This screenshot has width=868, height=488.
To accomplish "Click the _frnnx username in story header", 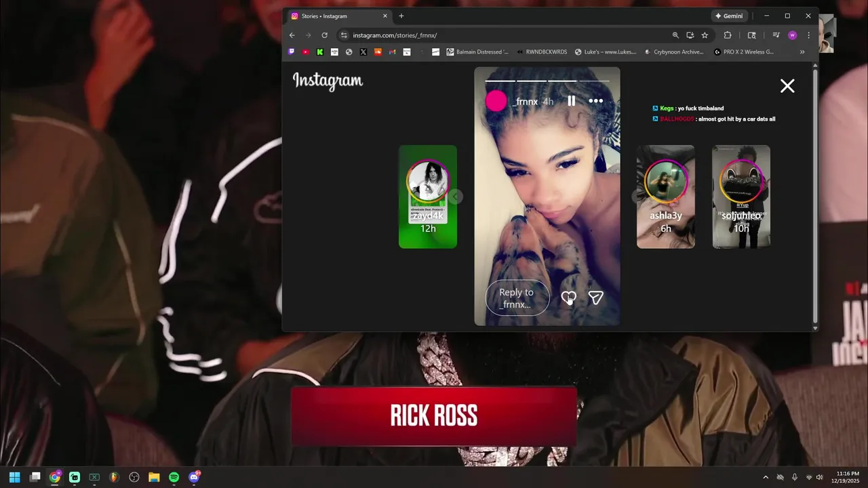I will click(x=526, y=102).
